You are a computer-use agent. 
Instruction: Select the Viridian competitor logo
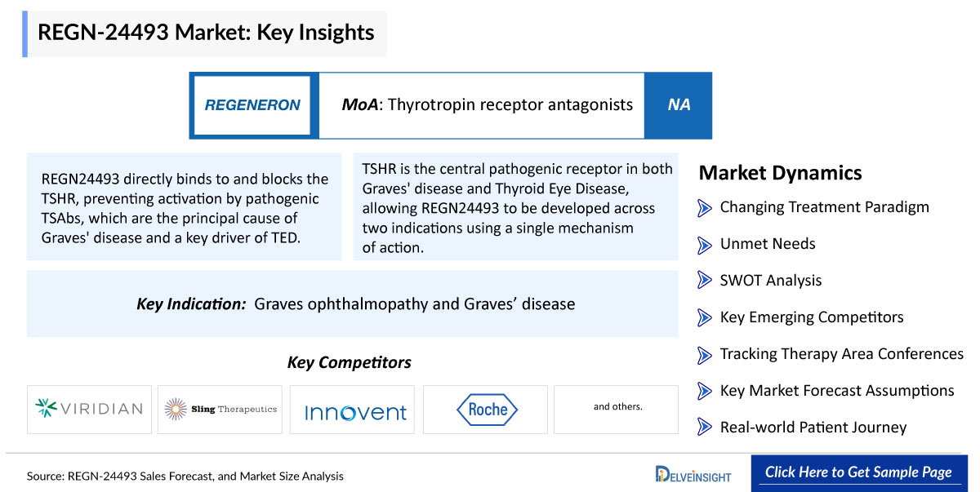pos(89,409)
